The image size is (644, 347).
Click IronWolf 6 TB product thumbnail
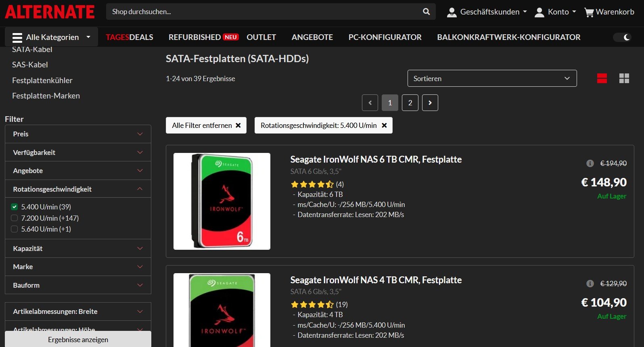[222, 201]
